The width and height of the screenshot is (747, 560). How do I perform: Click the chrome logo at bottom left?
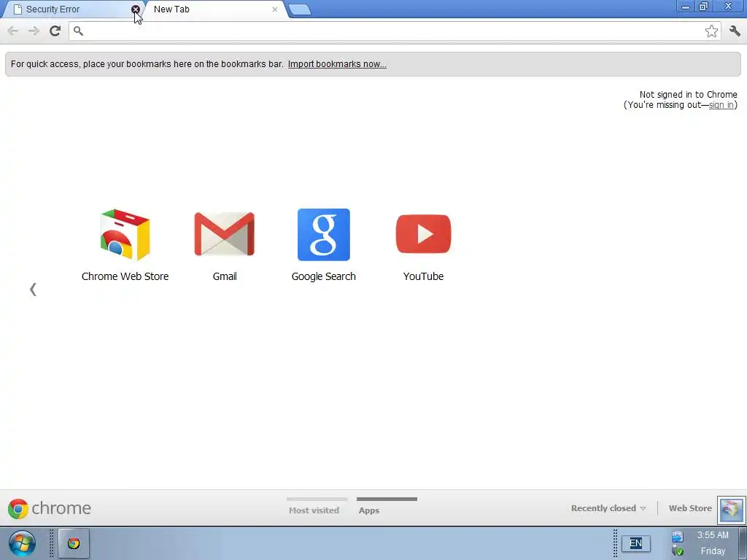point(50,508)
